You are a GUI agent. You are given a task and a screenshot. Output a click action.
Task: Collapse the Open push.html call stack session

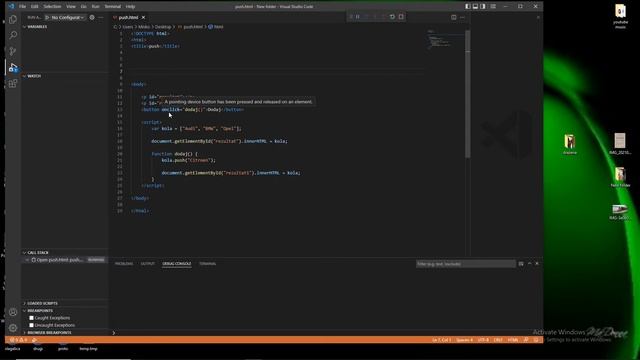coord(27,260)
